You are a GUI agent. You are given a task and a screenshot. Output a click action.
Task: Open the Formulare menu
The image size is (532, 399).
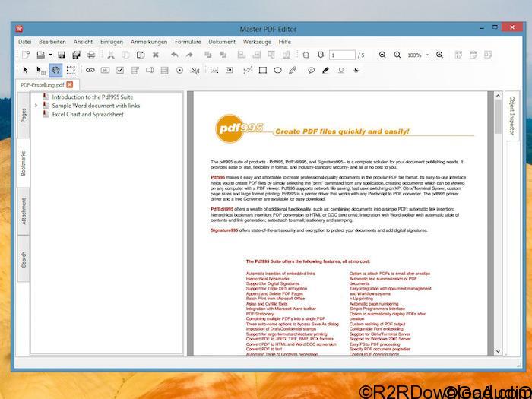188,42
